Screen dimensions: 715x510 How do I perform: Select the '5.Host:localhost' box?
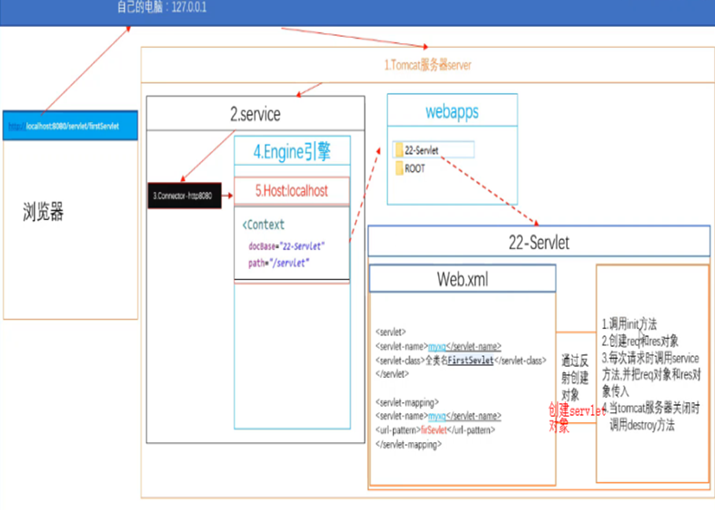tap(292, 191)
